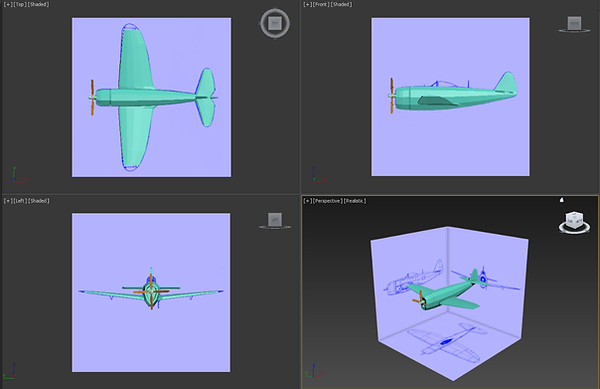Open the [+] general menu of Perspective viewport

click(308, 201)
